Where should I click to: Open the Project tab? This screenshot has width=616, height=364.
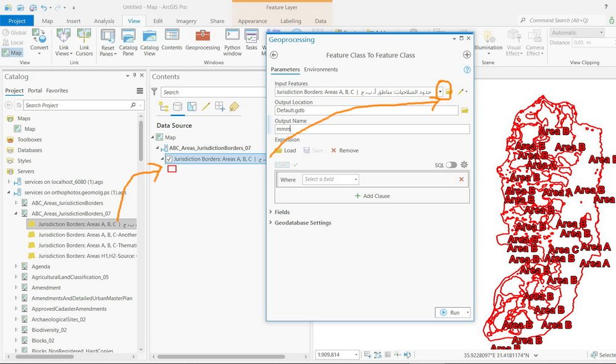17,21
